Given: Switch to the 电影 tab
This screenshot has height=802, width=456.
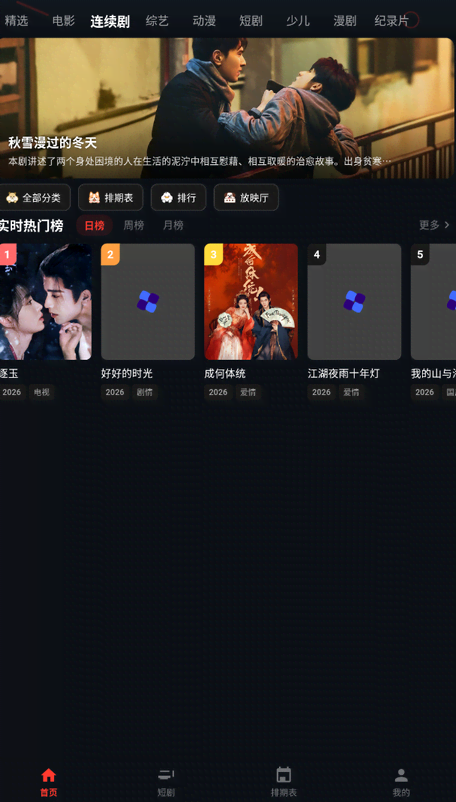Looking at the screenshot, I should 63,21.
